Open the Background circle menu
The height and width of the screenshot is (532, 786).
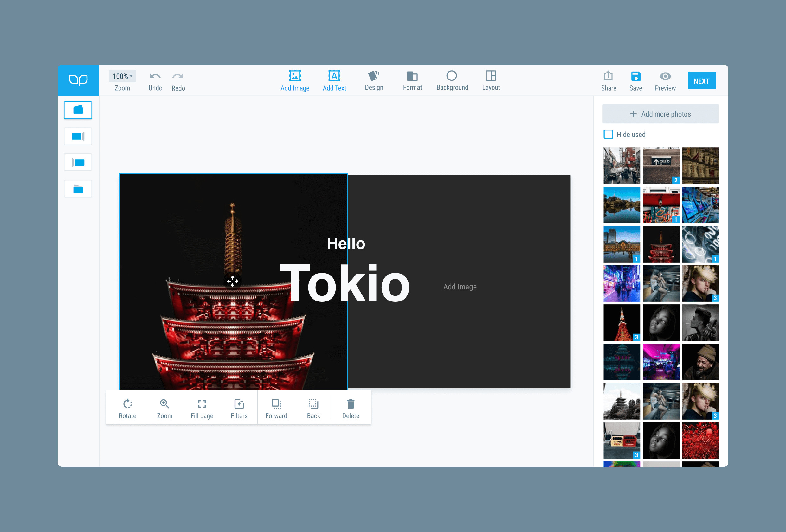tap(452, 76)
